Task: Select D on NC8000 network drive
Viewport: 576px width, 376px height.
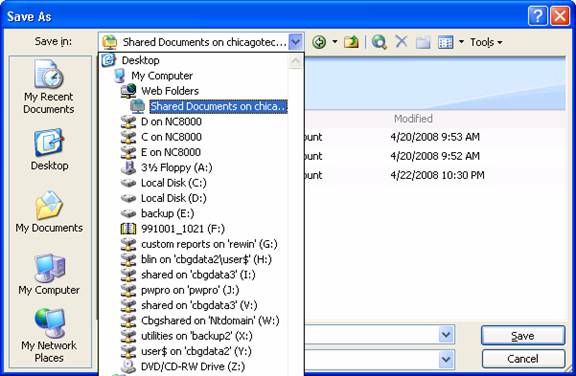Action: click(171, 122)
